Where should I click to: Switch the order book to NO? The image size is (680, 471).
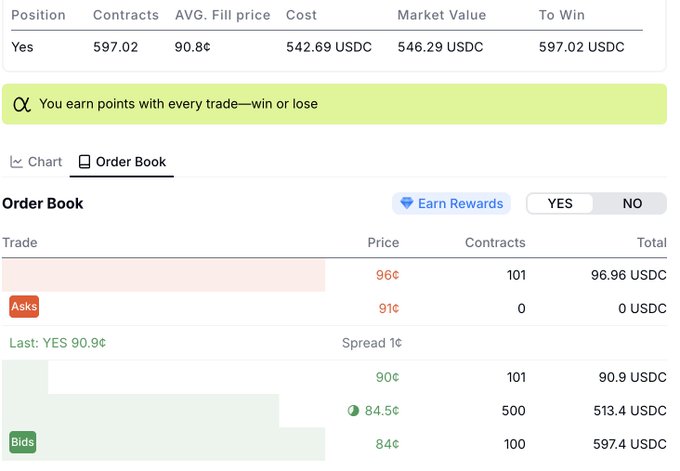(x=632, y=204)
